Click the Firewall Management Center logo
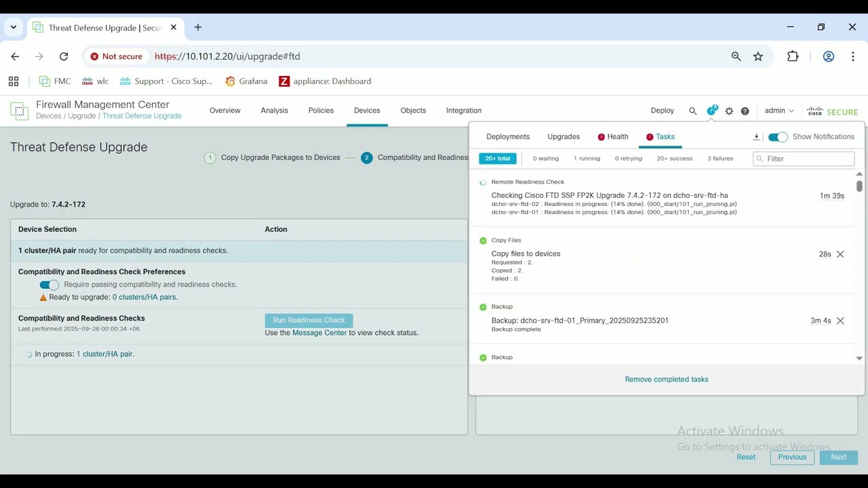The height and width of the screenshot is (488, 868). 19,110
